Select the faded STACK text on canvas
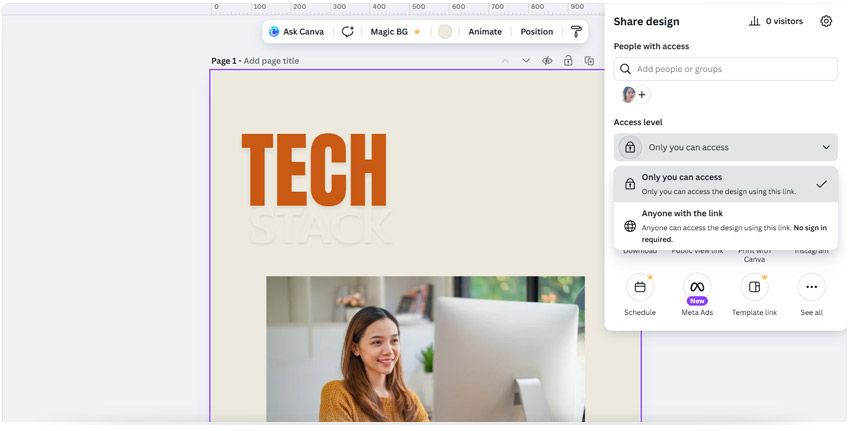 point(320,228)
